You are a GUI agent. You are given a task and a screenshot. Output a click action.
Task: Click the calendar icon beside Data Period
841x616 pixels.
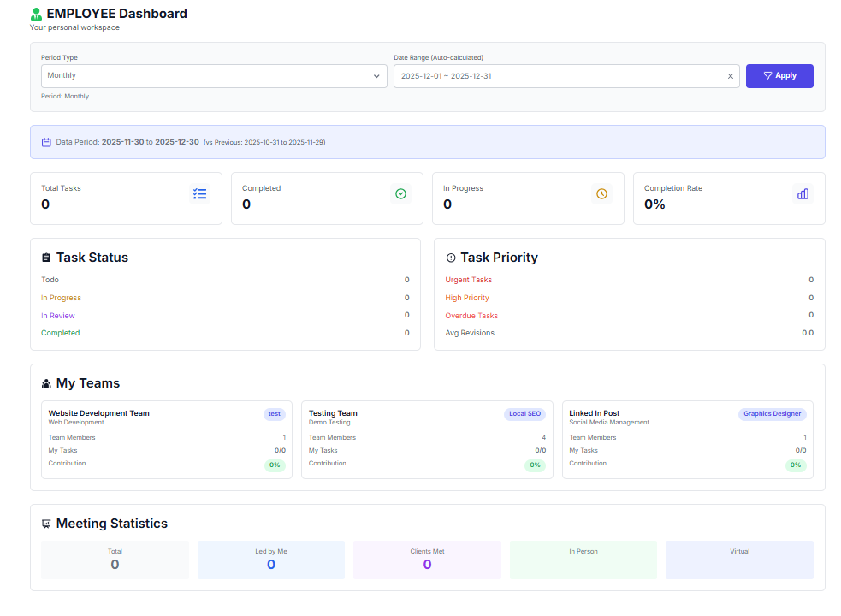(x=46, y=142)
